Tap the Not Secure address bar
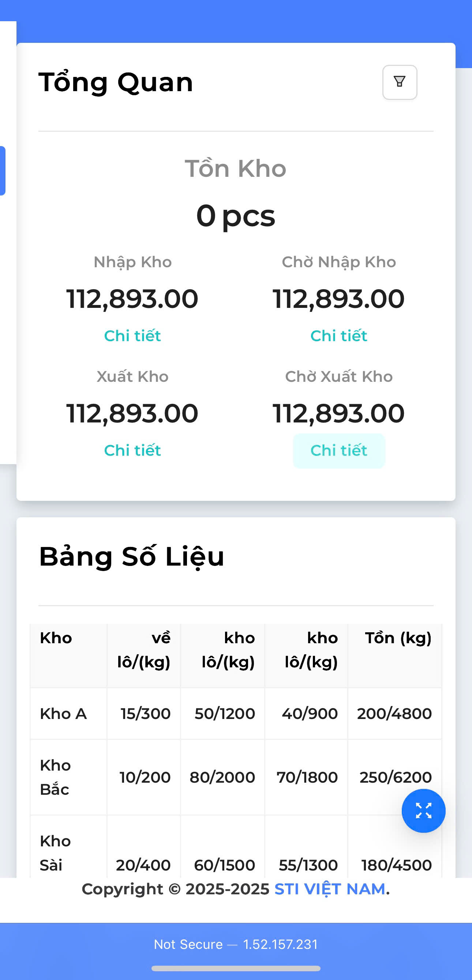Image resolution: width=472 pixels, height=980 pixels. tap(236, 944)
